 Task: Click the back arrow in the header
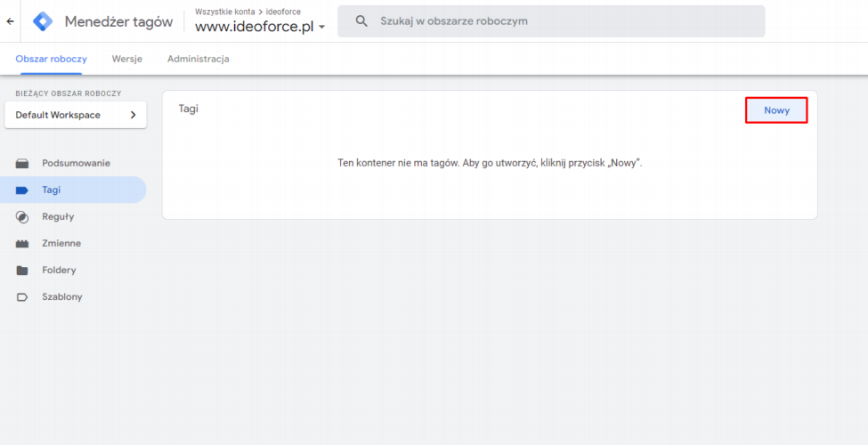(x=11, y=21)
